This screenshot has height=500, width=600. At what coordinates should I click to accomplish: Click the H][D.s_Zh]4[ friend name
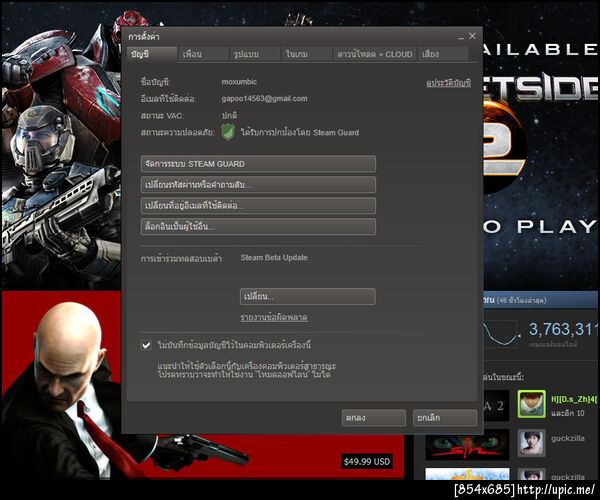(x=574, y=399)
